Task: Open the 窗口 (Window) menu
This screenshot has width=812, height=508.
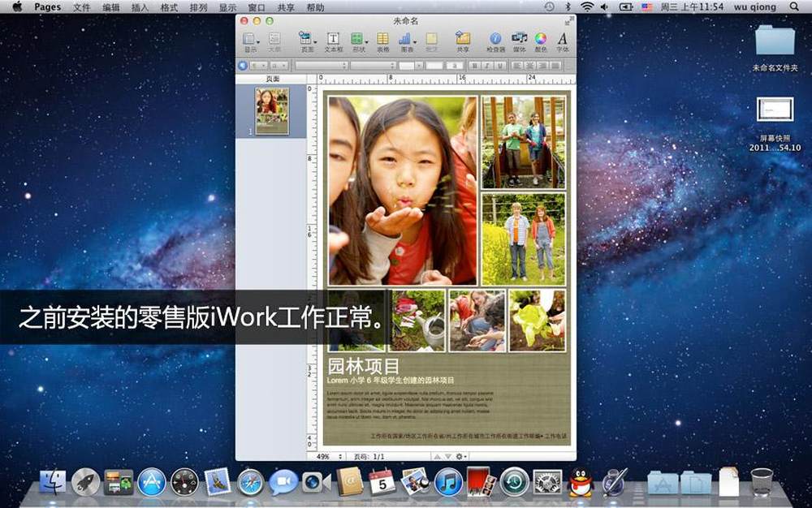Action: [x=257, y=6]
